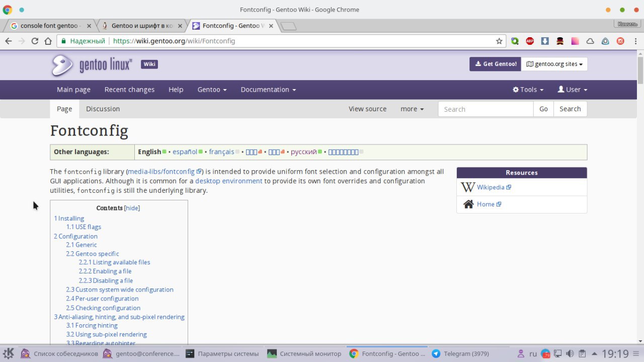Click the pink gradient extension icon

575,41
